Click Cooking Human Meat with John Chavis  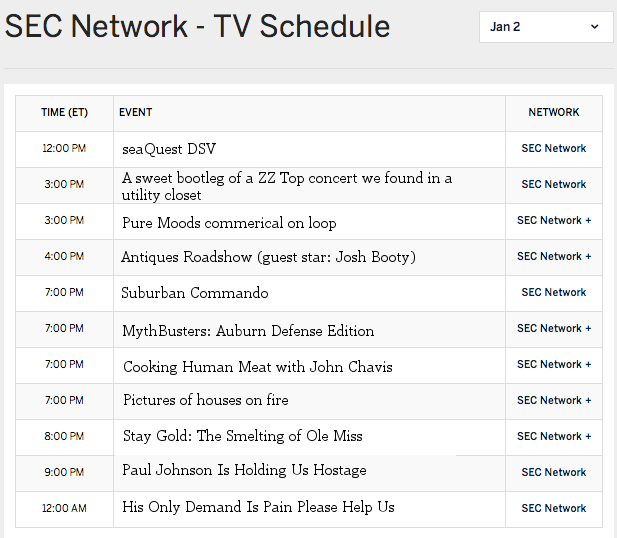tap(258, 367)
